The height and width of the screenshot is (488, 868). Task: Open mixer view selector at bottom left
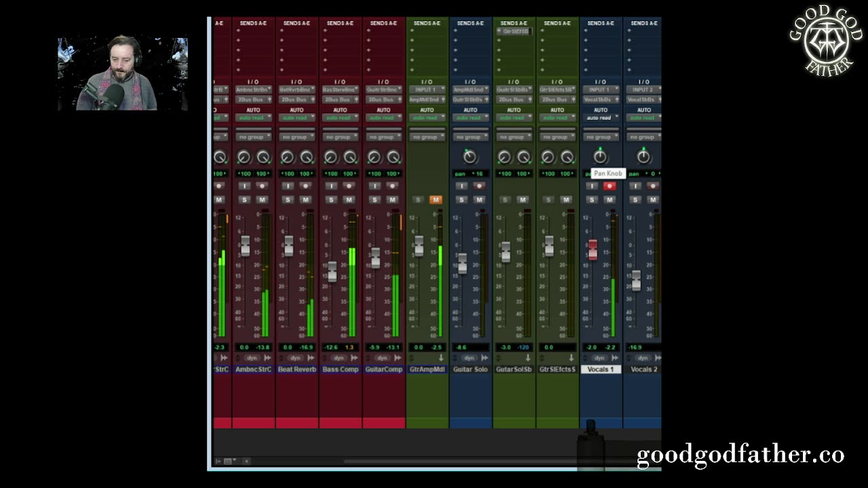[230, 461]
